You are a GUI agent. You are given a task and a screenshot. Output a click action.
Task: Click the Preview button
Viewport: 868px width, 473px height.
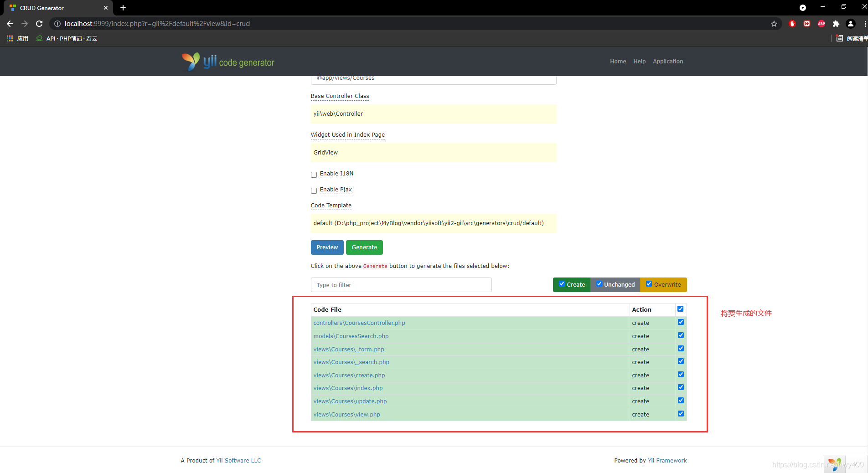coord(327,247)
